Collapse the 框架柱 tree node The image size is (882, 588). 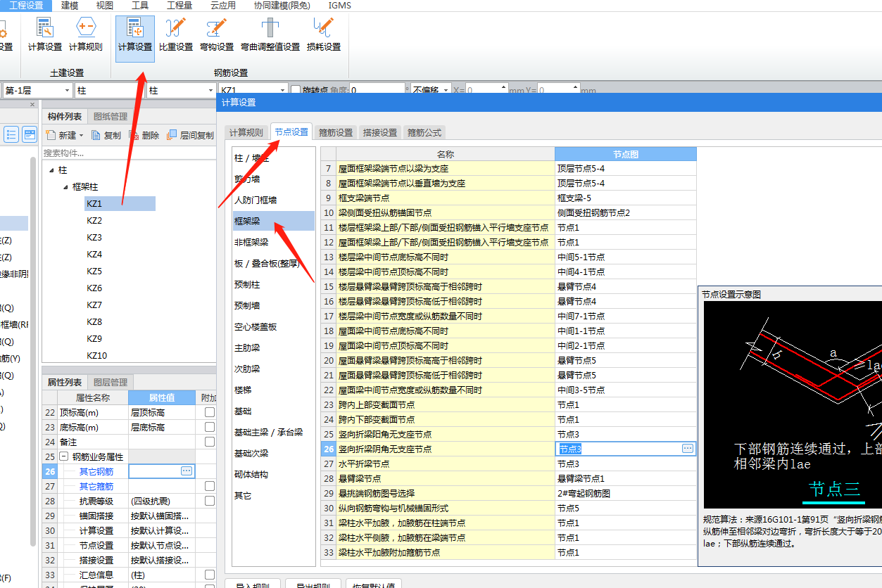tap(65, 187)
